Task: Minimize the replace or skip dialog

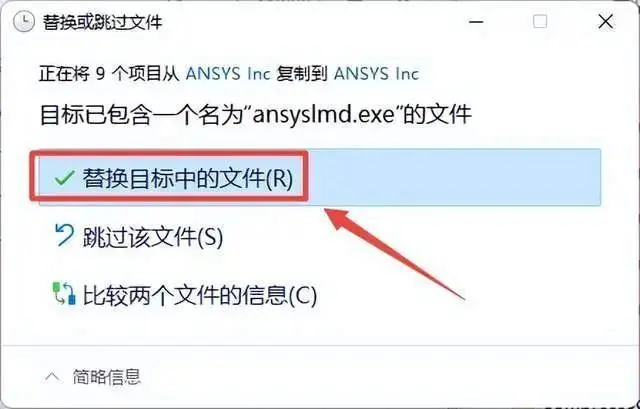Action: (476, 22)
